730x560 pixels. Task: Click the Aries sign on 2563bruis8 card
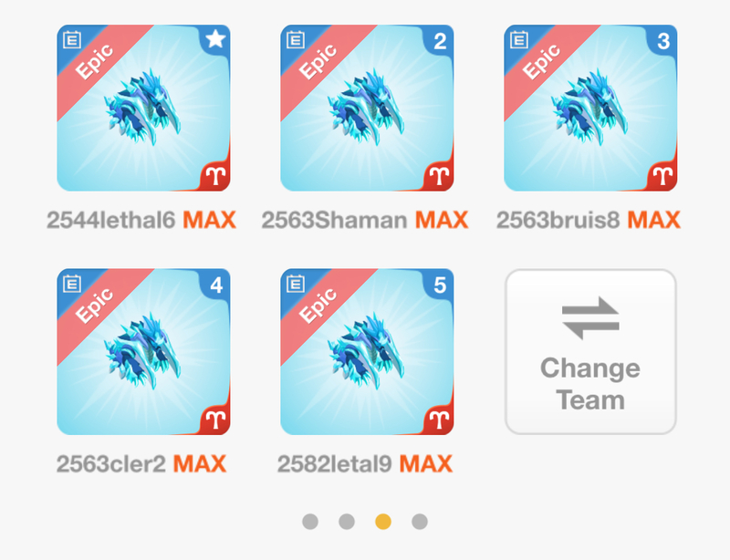click(x=662, y=176)
